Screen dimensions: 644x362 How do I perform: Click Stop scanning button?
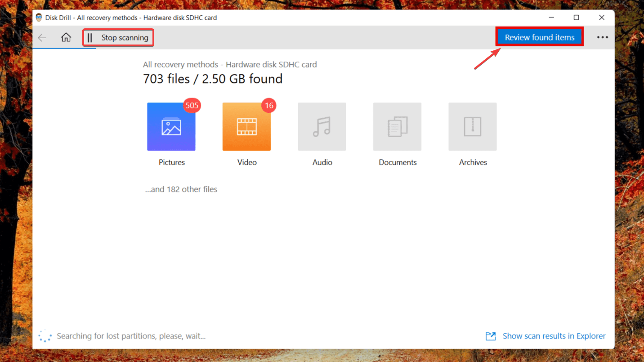coord(118,38)
